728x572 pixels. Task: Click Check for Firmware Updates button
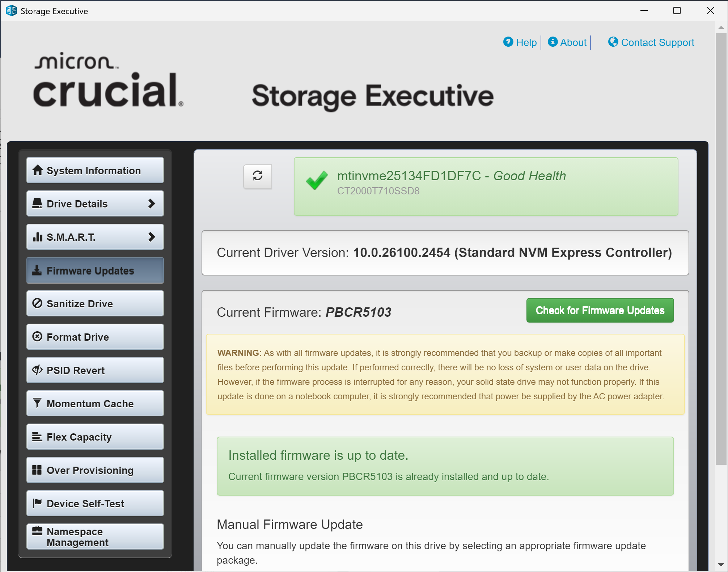coord(600,310)
